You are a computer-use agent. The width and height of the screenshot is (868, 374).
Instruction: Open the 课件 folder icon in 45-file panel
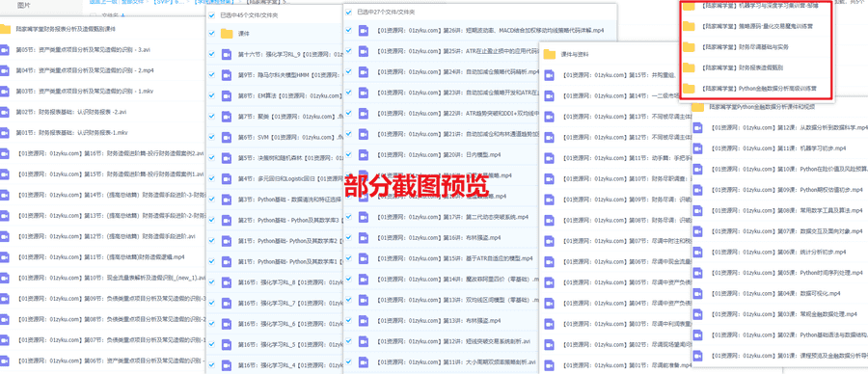pos(227,34)
